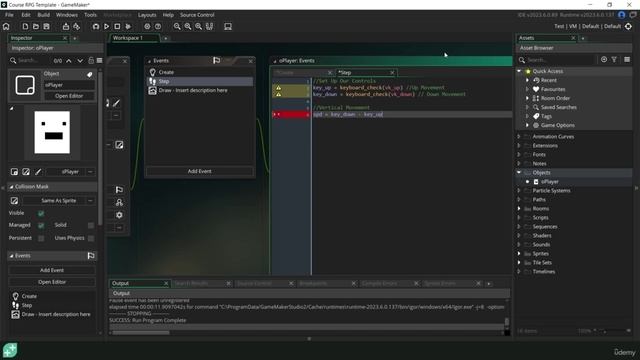This screenshot has width=640, height=360.
Task: Open the Inspector hamburger menu
Action: coord(100,60)
